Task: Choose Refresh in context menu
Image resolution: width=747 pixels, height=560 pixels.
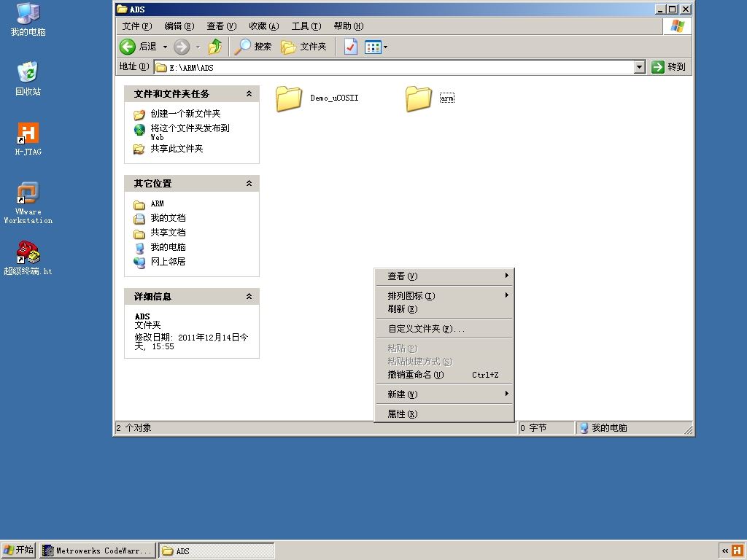Action: tap(444, 309)
